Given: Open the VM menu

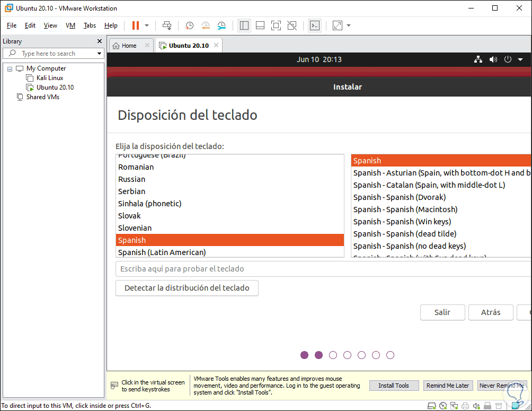Looking at the screenshot, I should point(70,25).
